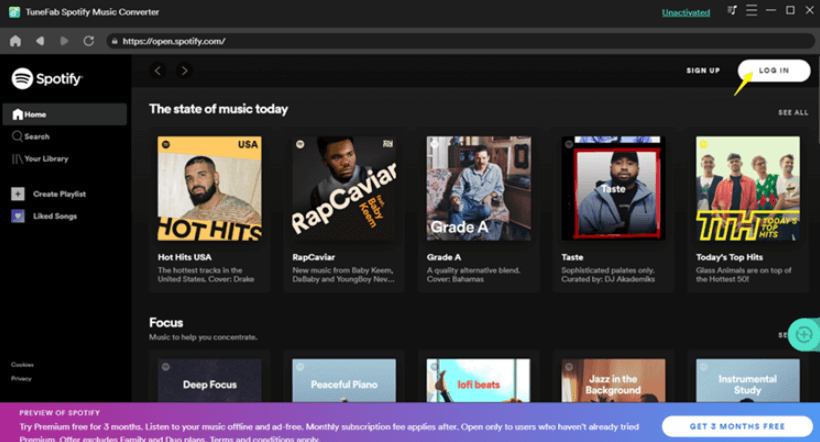The height and width of the screenshot is (442, 820).
Task: Click the URL address bar
Action: tap(450, 41)
